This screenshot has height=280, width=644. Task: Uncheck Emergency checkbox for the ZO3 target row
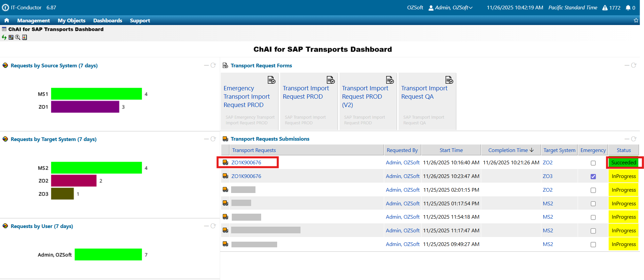coord(593,177)
